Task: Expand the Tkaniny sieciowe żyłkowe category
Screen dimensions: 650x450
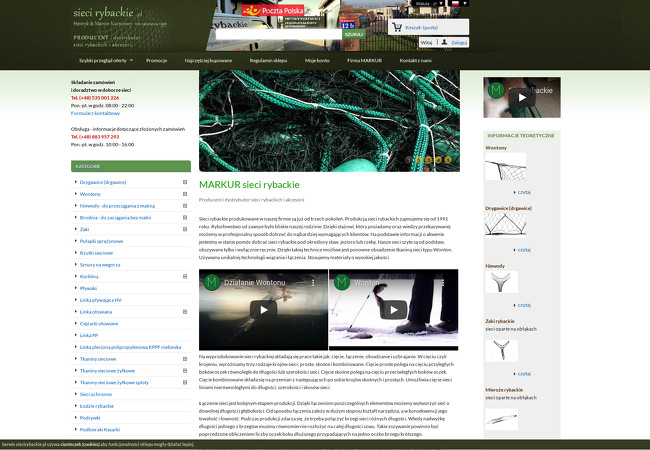Action: pos(185,371)
